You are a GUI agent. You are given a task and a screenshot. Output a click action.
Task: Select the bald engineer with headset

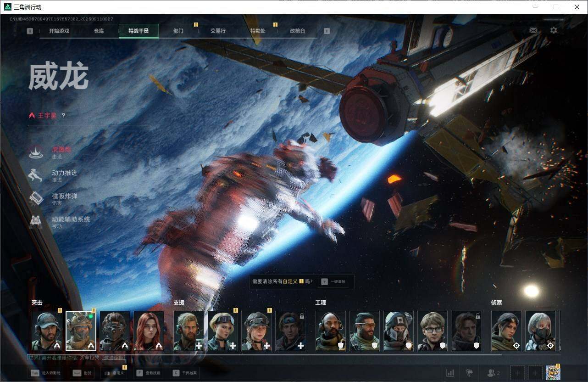tap(331, 331)
